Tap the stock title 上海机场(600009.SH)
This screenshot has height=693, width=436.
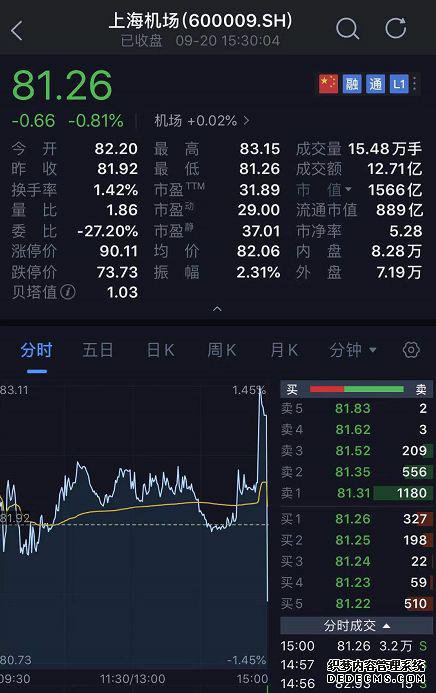tap(200, 21)
